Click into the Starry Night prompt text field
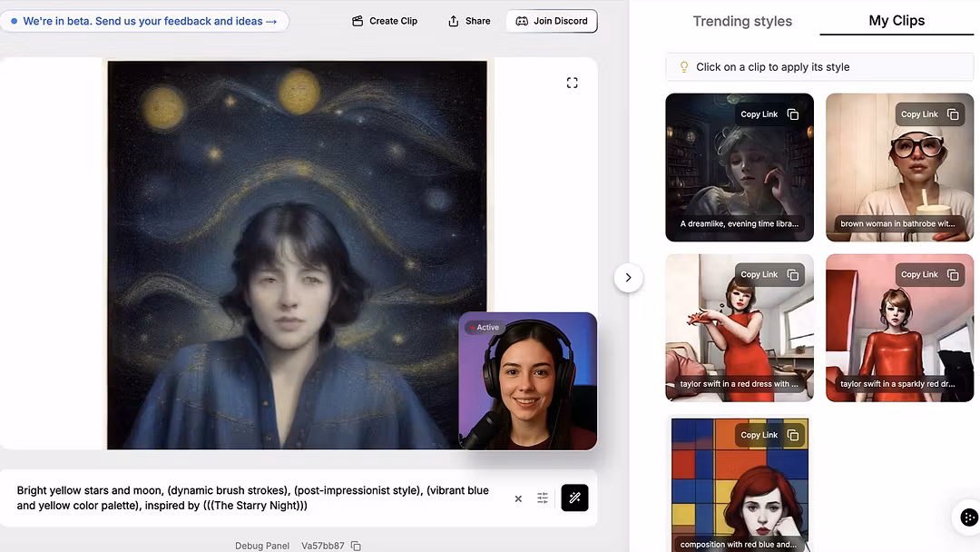This screenshot has height=552, width=980. pos(254,498)
